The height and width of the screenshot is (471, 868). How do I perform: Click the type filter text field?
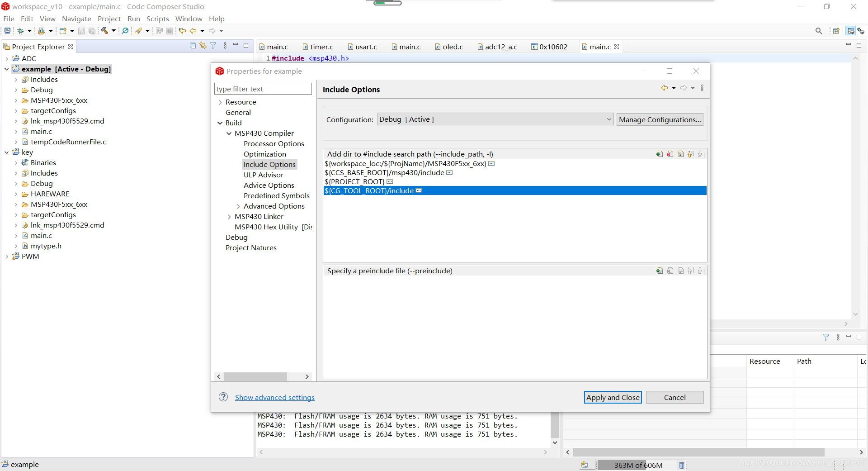263,89
